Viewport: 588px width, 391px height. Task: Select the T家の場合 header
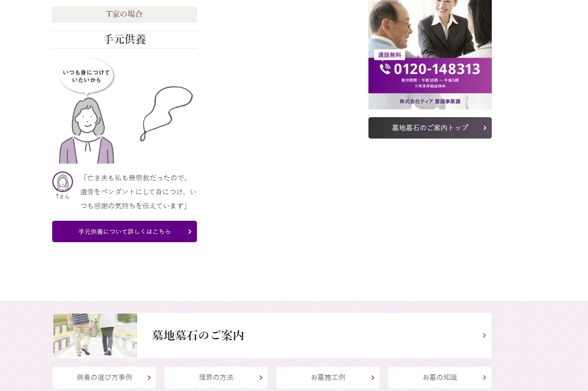pos(125,14)
